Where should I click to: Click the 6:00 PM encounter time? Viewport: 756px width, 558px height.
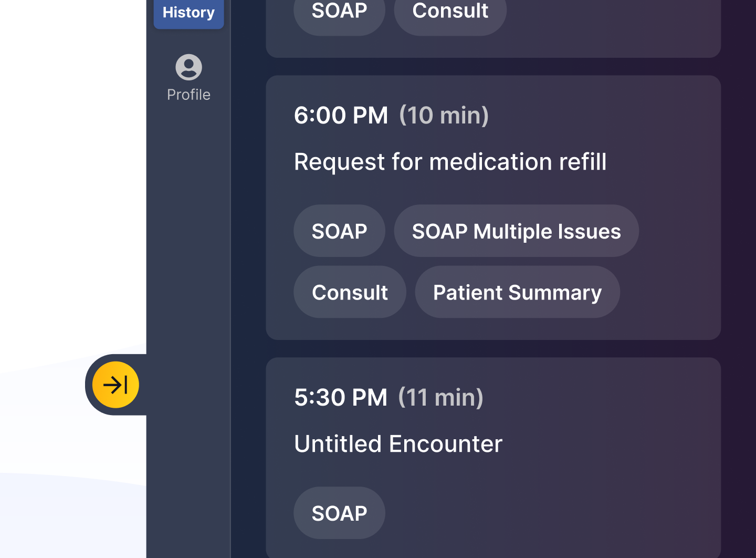coord(341,115)
